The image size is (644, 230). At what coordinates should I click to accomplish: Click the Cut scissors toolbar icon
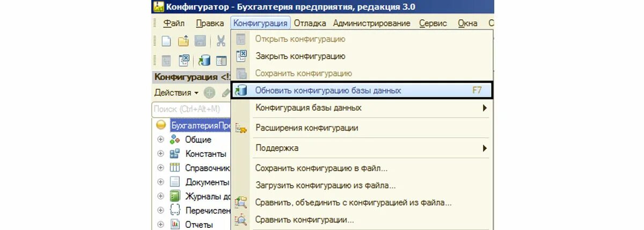point(221,41)
